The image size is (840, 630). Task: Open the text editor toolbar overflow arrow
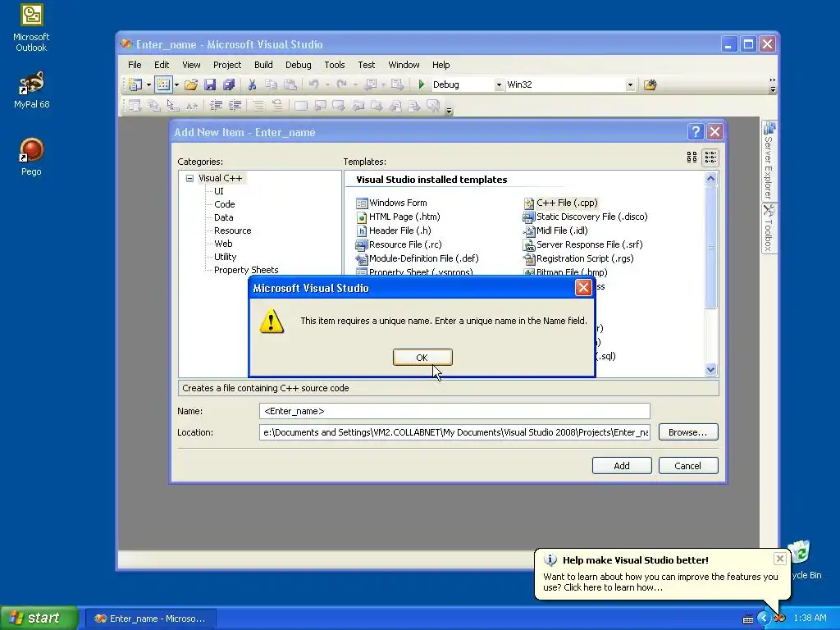point(449,111)
